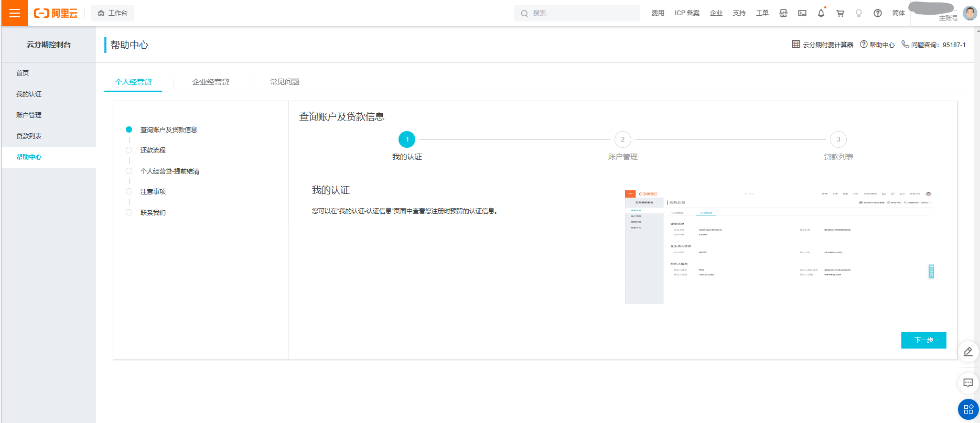Select 查询账户及贷款信息 step item

tap(168, 129)
